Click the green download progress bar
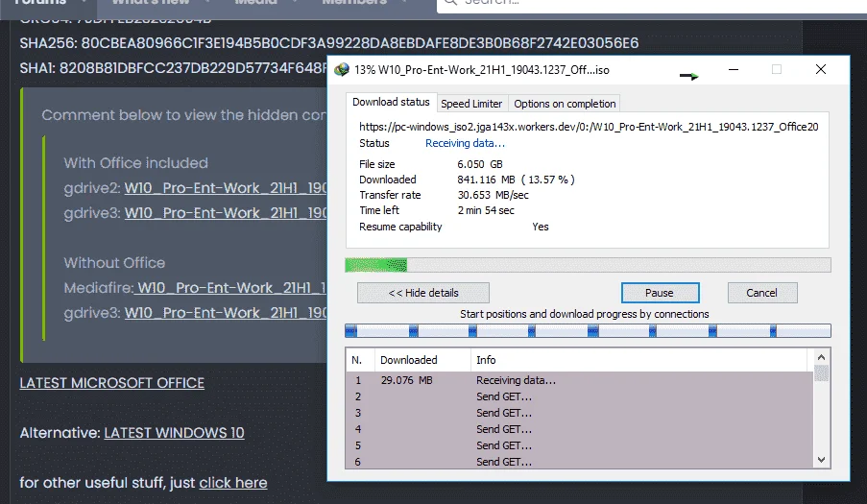This screenshot has width=867, height=504. click(x=588, y=265)
